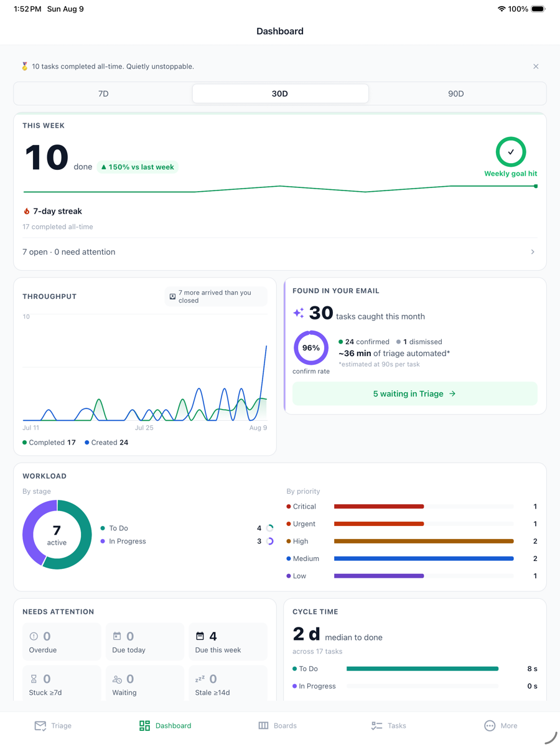Click the 1:52 PM clock
The image size is (560, 747).
(27, 9)
